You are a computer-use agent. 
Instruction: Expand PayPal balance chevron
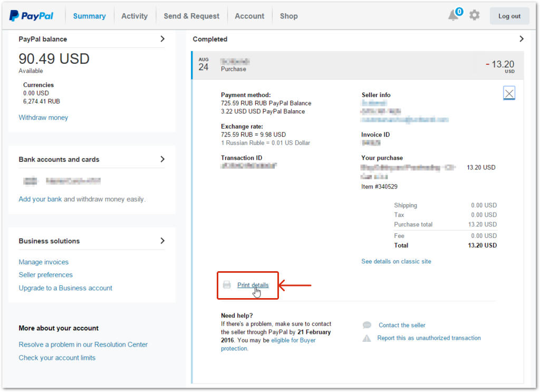coord(162,39)
